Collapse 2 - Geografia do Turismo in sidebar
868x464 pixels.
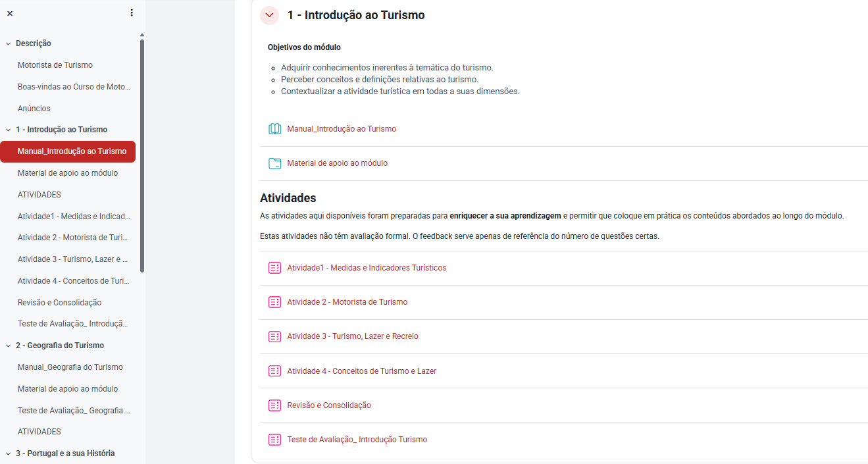pos(9,346)
